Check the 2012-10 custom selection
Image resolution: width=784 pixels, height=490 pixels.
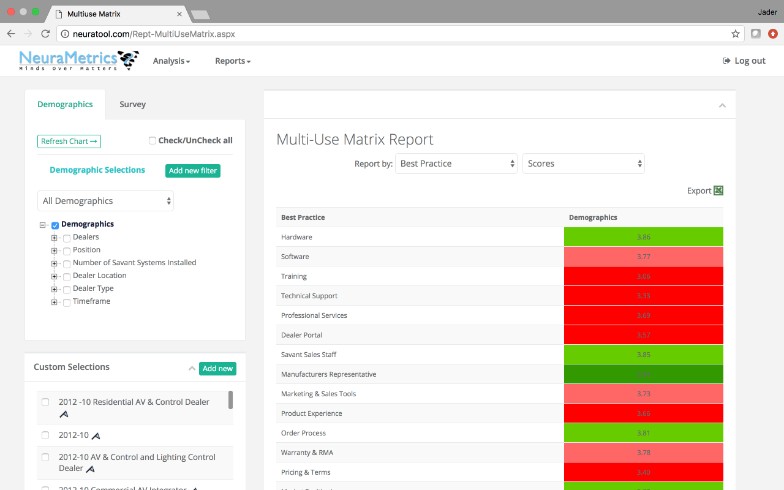click(45, 435)
